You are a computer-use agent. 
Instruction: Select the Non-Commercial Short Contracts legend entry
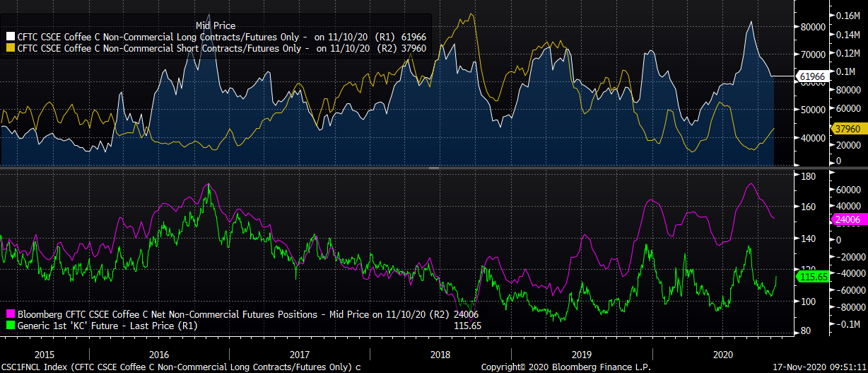point(216,49)
